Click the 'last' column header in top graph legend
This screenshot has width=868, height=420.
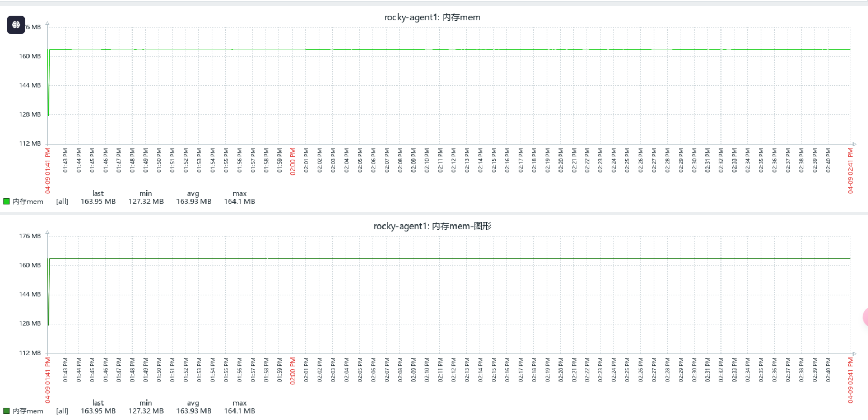pos(98,193)
